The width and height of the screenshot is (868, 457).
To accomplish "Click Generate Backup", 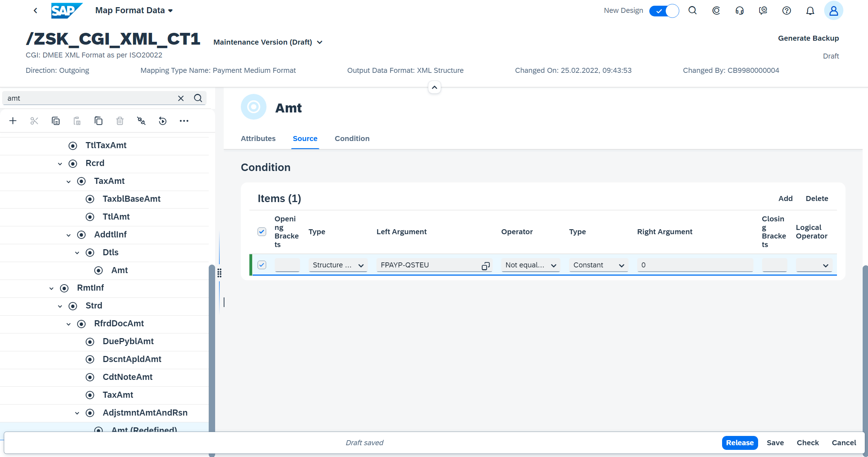I will pyautogui.click(x=808, y=38).
